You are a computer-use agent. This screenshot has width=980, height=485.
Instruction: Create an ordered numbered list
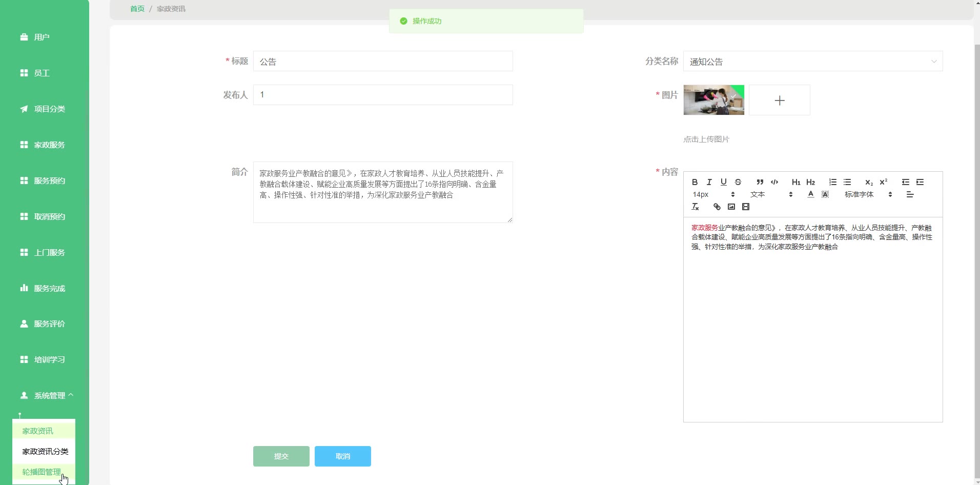pos(832,182)
